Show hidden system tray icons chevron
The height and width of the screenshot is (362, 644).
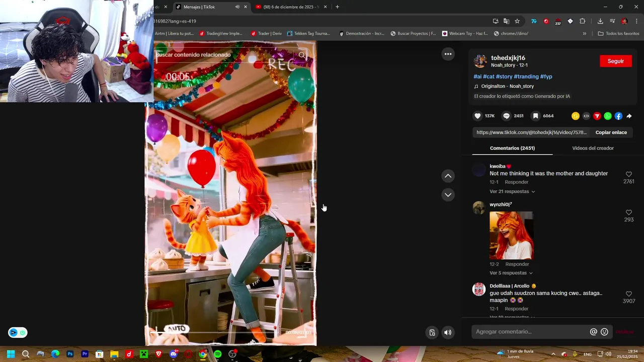(553, 354)
